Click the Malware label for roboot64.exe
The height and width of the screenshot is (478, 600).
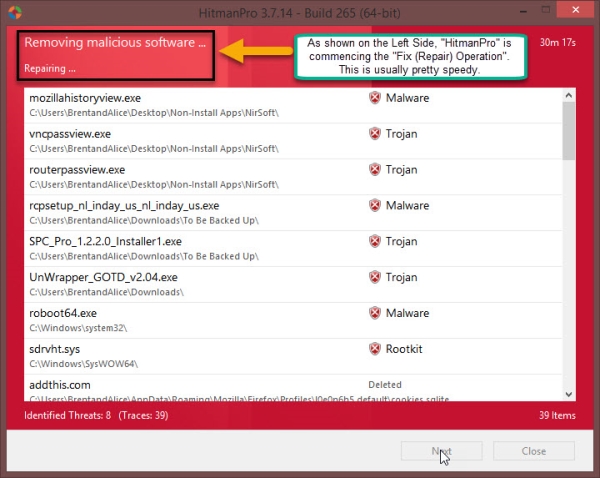click(407, 313)
